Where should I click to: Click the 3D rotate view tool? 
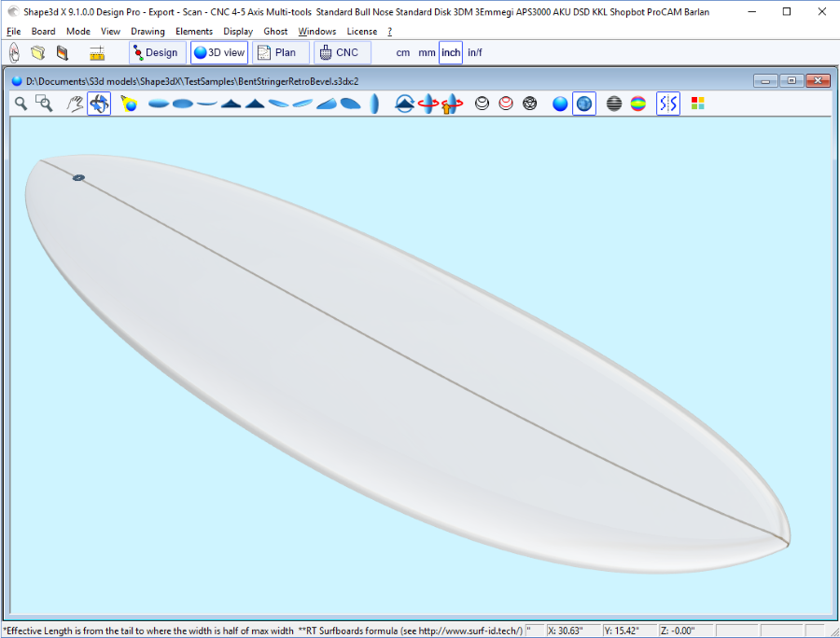tap(99, 104)
